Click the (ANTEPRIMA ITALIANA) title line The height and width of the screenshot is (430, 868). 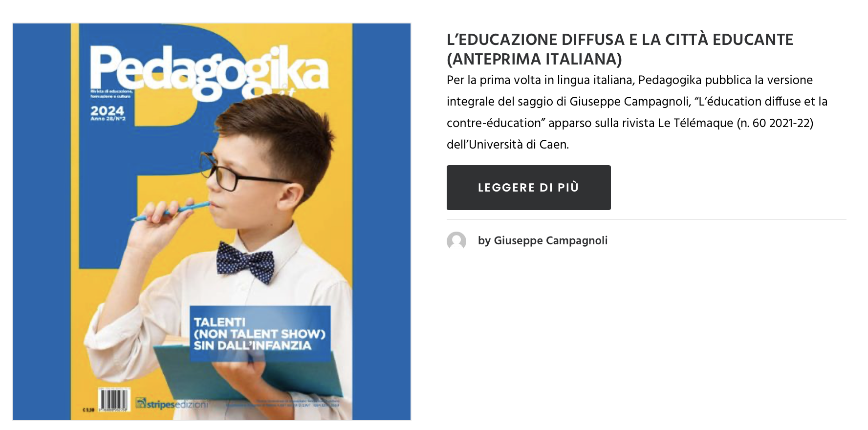click(x=534, y=59)
